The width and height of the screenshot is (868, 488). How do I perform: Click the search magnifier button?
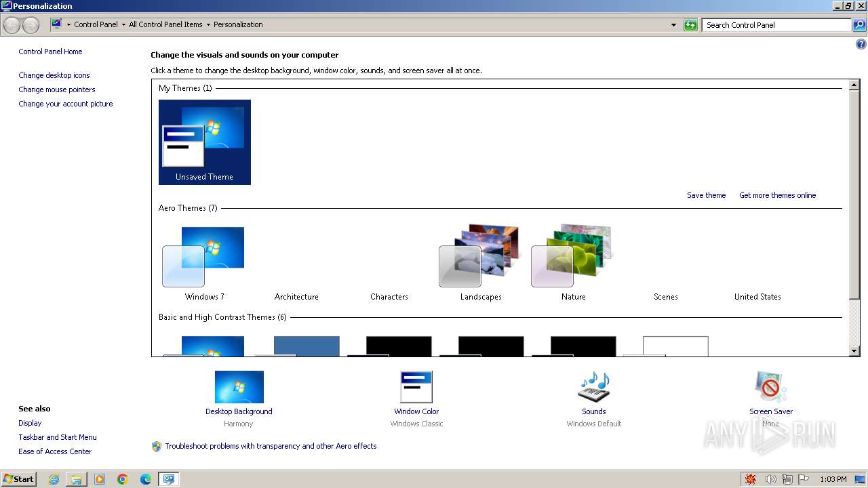[x=859, y=25]
